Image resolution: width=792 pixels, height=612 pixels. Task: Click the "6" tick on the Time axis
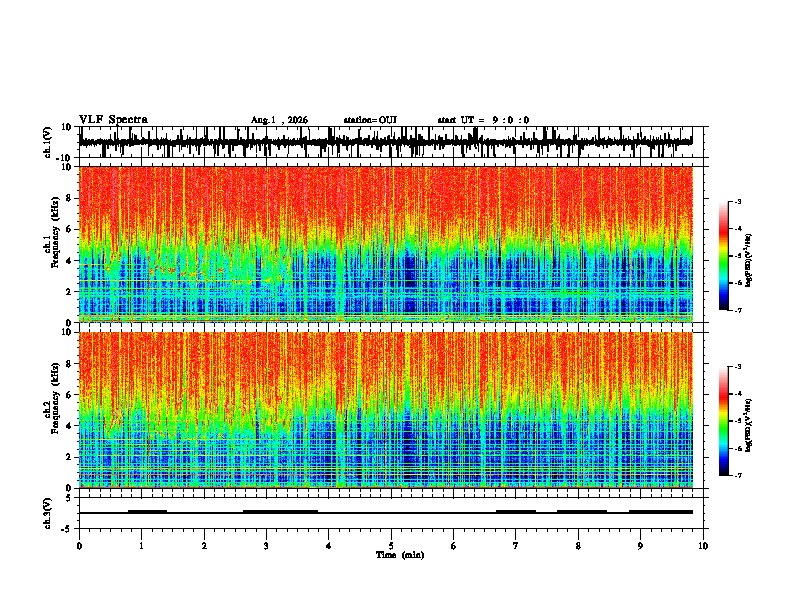pos(453,546)
